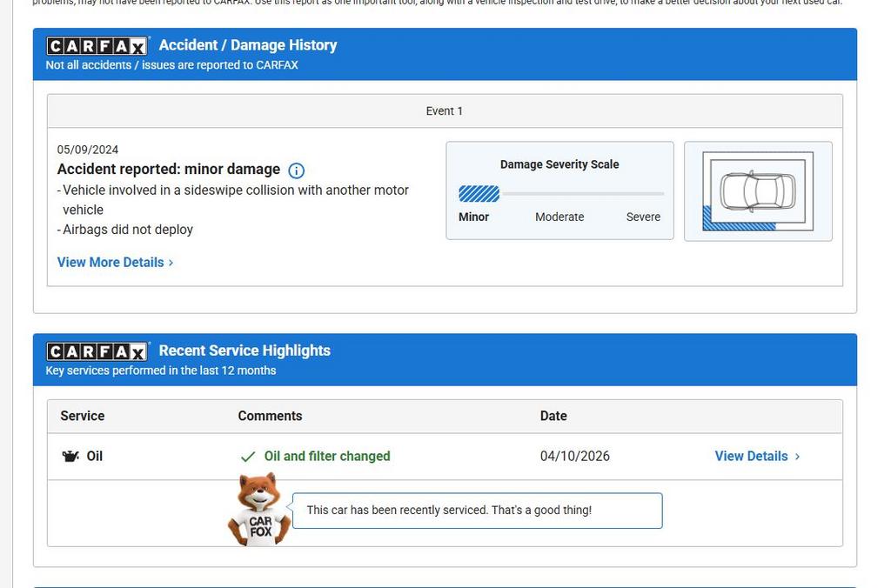Click Oil and filter changed comment
891x588 pixels.
327,456
